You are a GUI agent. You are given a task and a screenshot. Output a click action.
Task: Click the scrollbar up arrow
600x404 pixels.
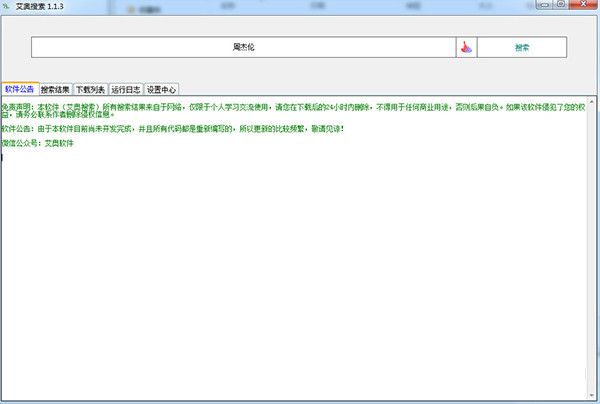click(x=592, y=101)
